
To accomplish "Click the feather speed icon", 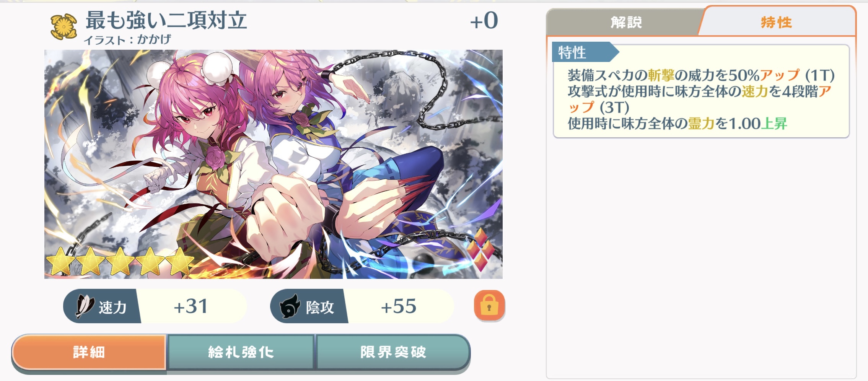I will [x=85, y=306].
